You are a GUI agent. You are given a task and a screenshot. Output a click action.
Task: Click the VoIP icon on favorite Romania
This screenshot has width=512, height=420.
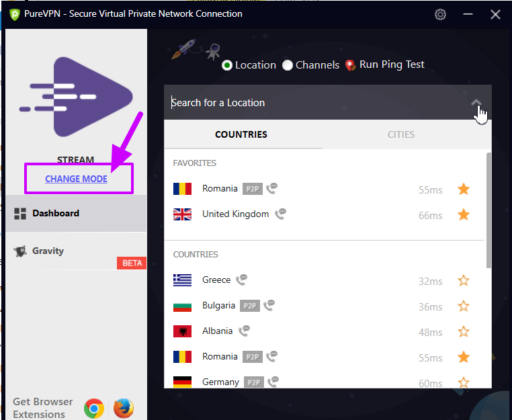click(x=271, y=188)
